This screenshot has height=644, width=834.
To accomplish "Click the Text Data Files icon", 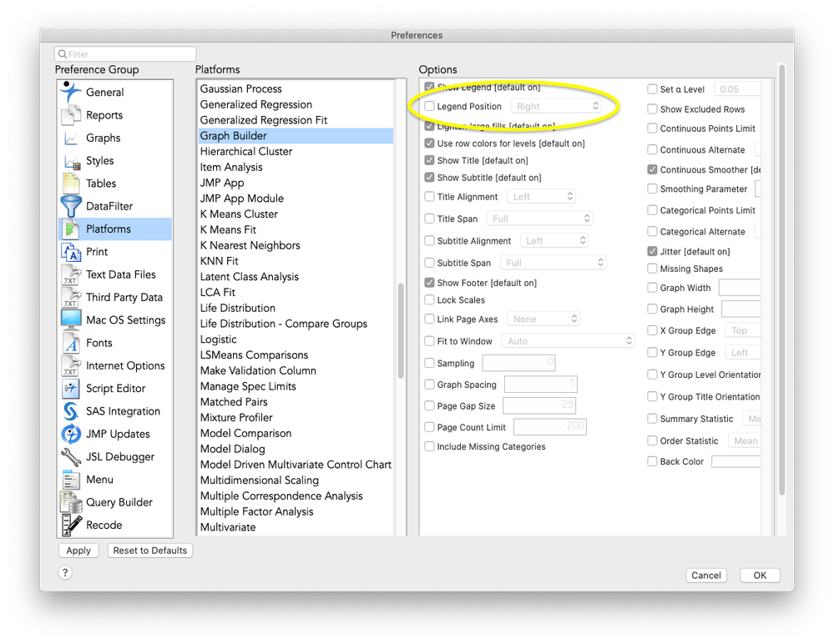I will [71, 274].
